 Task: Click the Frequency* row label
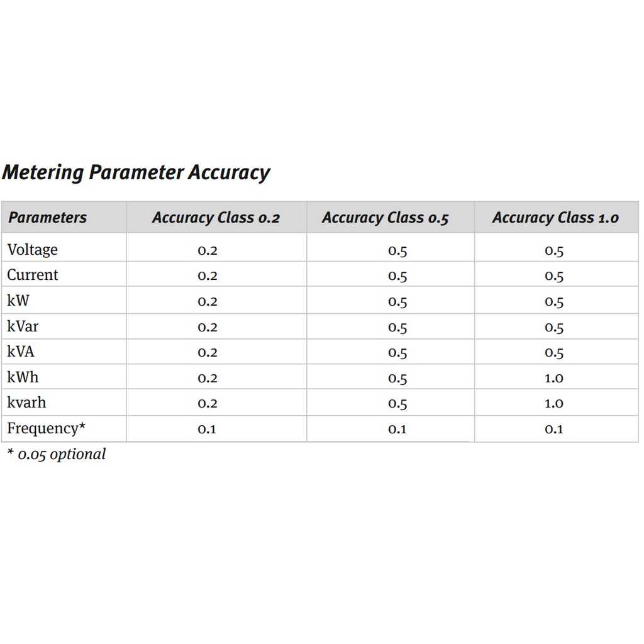pyautogui.click(x=47, y=428)
